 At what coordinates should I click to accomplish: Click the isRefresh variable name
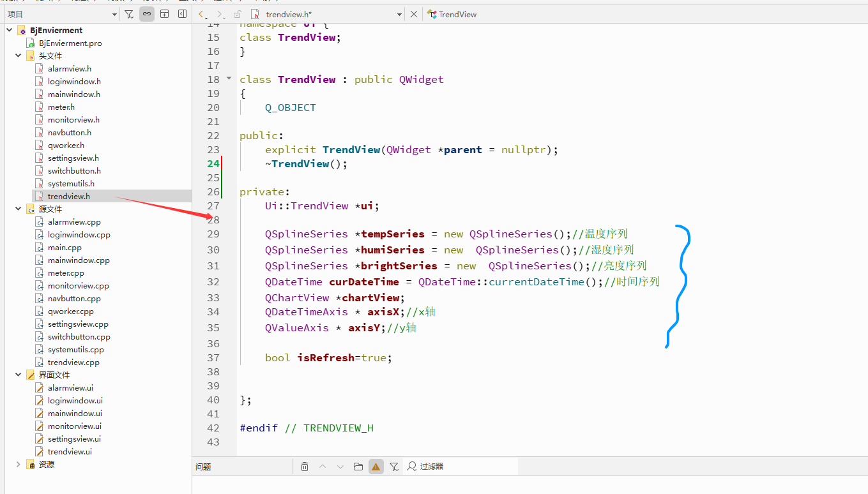point(326,357)
